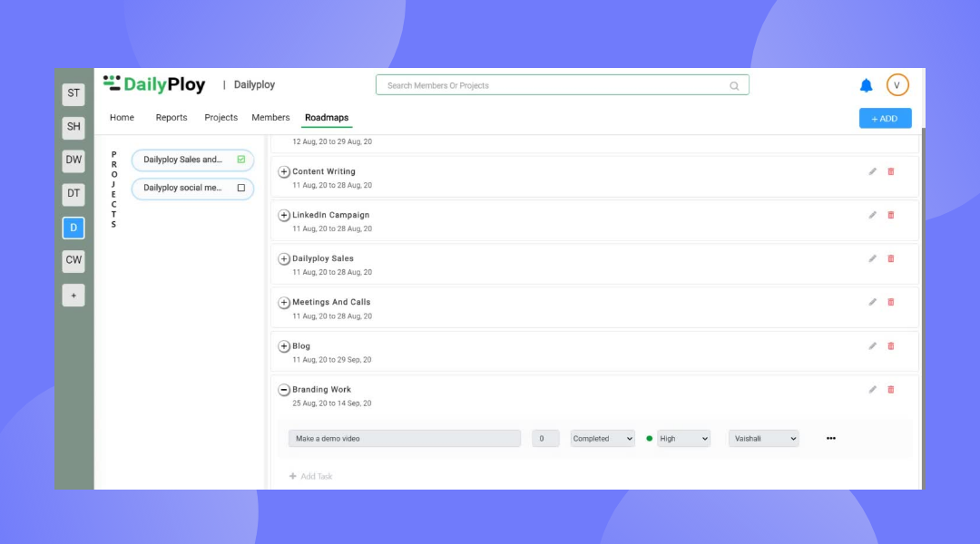Expand the LinkedIn Campaign roadmap
This screenshot has height=544, width=980.
pos(284,216)
